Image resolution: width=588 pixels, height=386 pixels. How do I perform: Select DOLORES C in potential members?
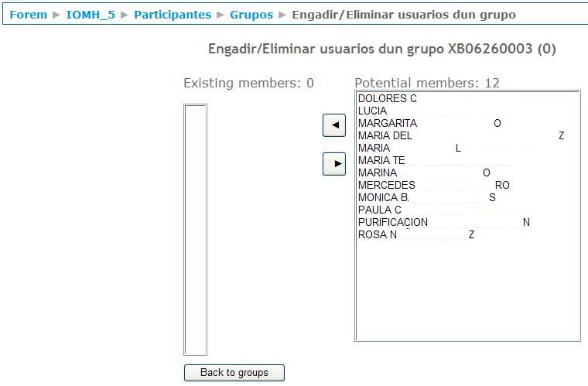(x=388, y=99)
